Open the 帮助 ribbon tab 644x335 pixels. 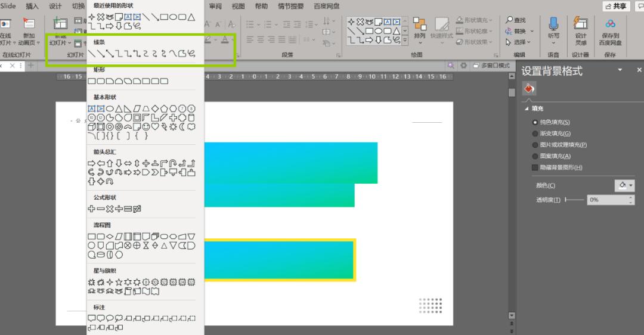pos(261,6)
